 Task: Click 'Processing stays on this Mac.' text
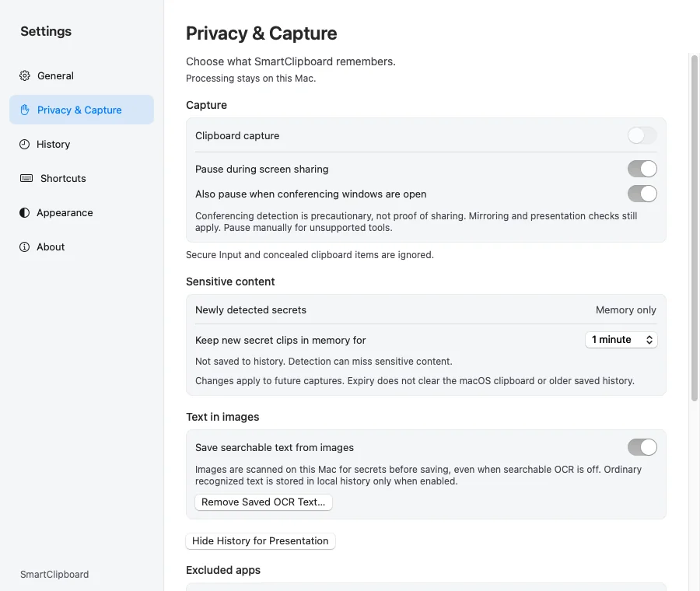click(x=251, y=79)
